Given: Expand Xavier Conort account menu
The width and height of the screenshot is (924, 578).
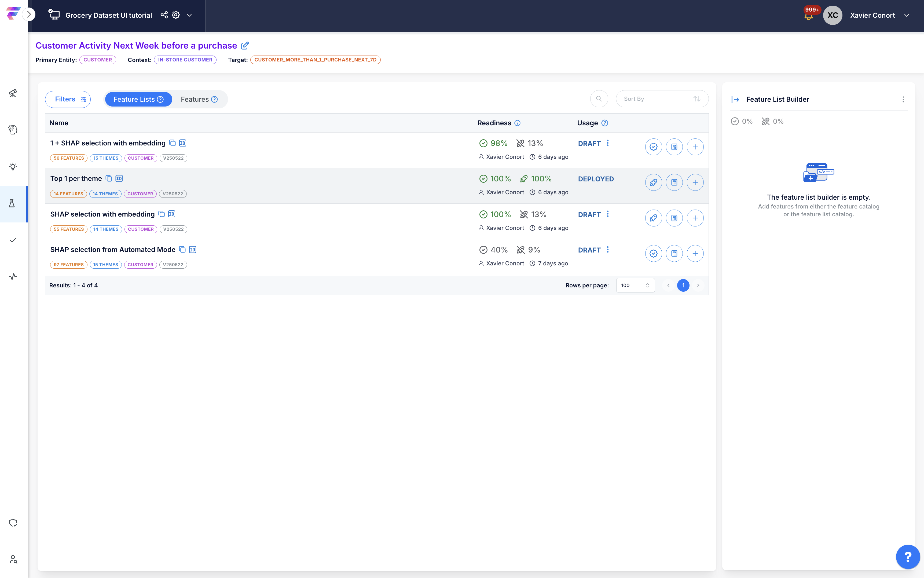Looking at the screenshot, I should [907, 15].
